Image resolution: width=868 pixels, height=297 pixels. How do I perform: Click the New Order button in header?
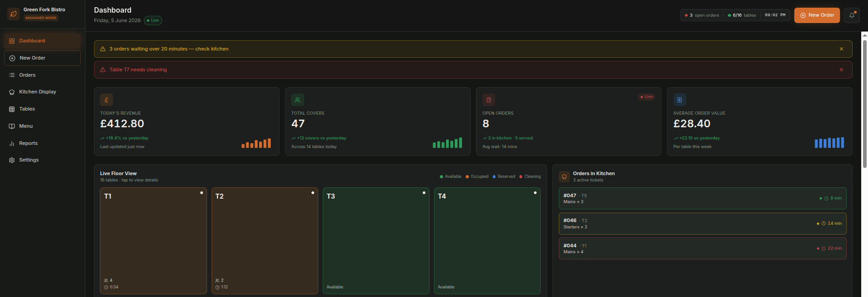click(817, 15)
